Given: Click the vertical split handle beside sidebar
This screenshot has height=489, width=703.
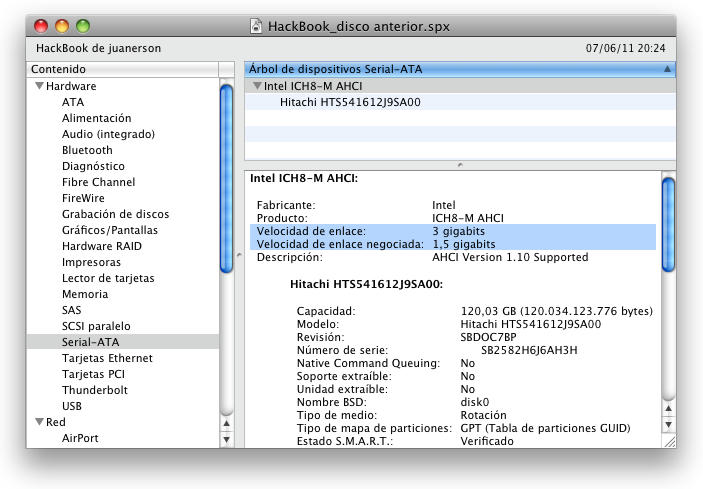Looking at the screenshot, I should (x=239, y=255).
